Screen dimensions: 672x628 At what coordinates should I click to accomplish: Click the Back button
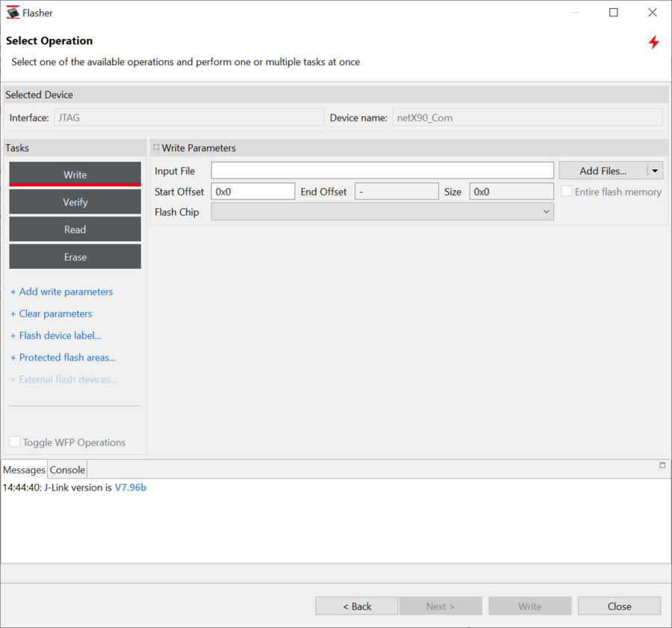click(356, 606)
